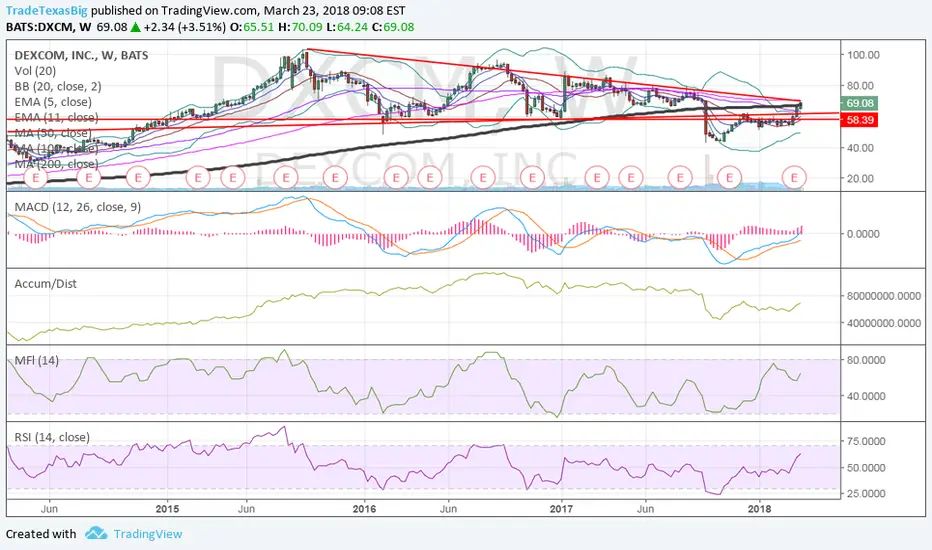This screenshot has width=932, height=550.
Task: Select the MA (50, close) indicator label
Action: 53,133
